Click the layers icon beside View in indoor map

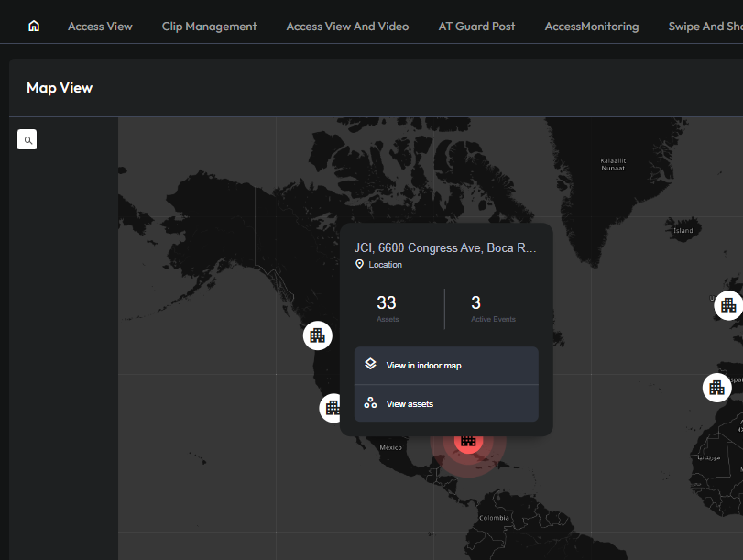coord(370,364)
